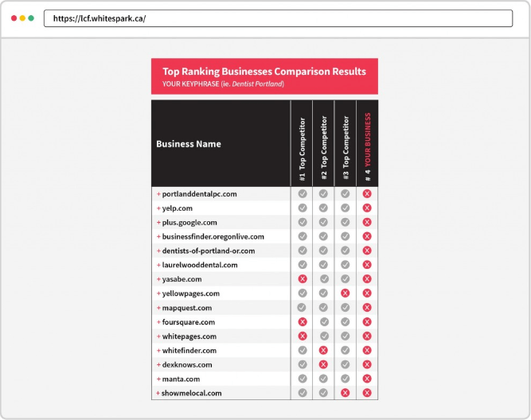Click the green window maximize dot
Viewport: 531px width, 420px height.
point(31,17)
